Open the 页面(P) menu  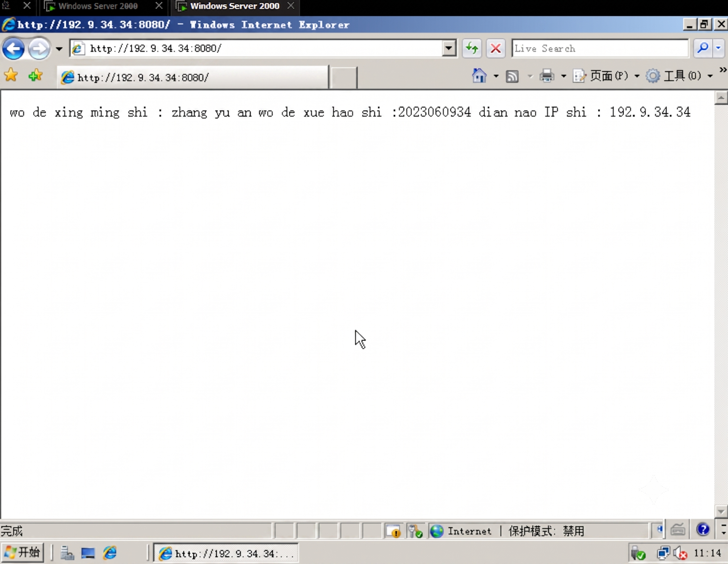pyautogui.click(x=606, y=76)
